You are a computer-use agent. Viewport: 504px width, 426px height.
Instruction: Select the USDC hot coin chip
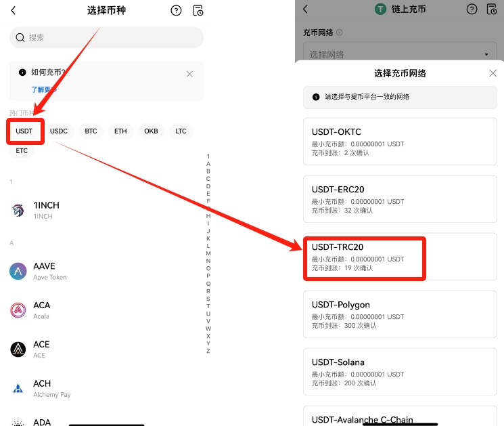(59, 131)
